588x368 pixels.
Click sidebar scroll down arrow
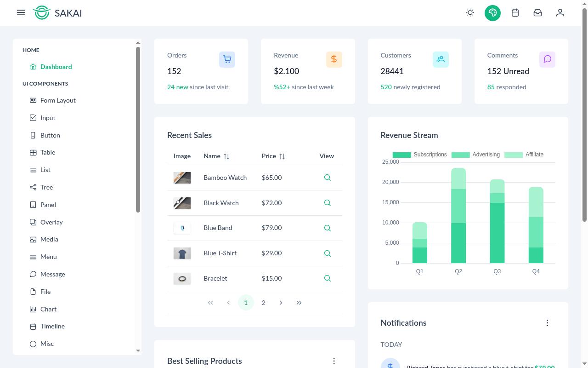[x=138, y=351]
